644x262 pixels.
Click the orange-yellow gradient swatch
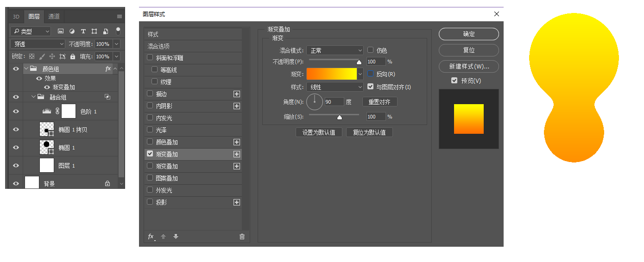(x=331, y=74)
